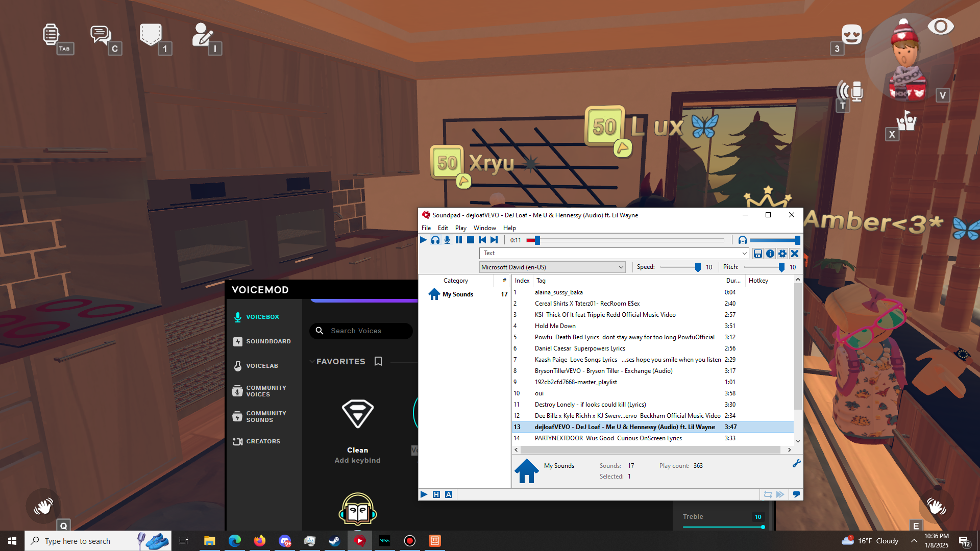Open Soundpad wrench settings icon
Image resolution: width=980 pixels, height=551 pixels.
[x=796, y=463]
